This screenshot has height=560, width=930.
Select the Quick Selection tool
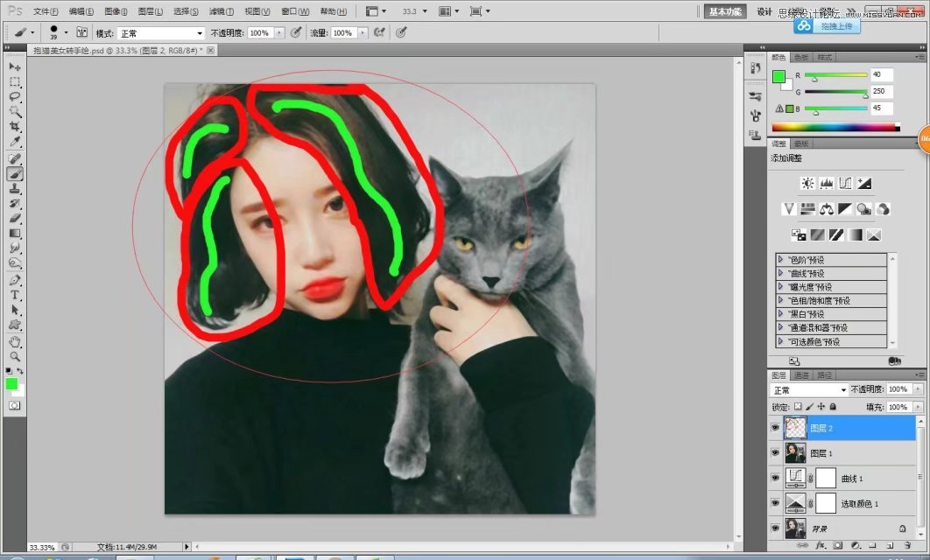(x=15, y=111)
